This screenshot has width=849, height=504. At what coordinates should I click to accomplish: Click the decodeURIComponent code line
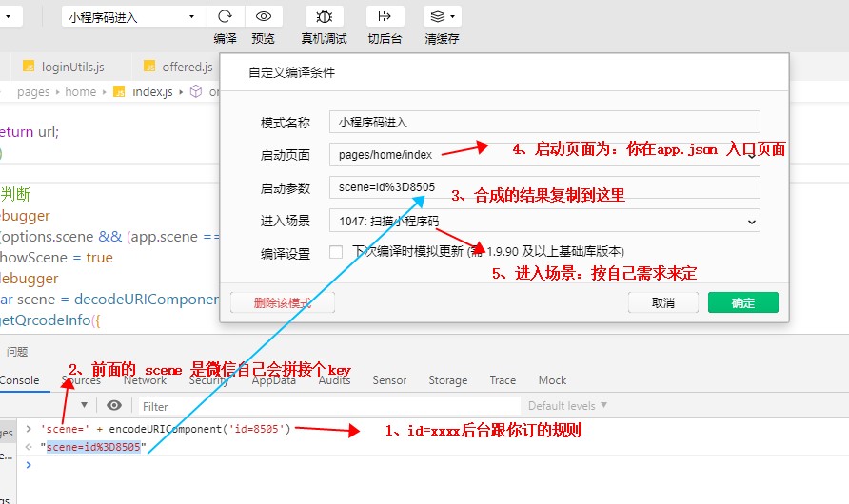109,300
